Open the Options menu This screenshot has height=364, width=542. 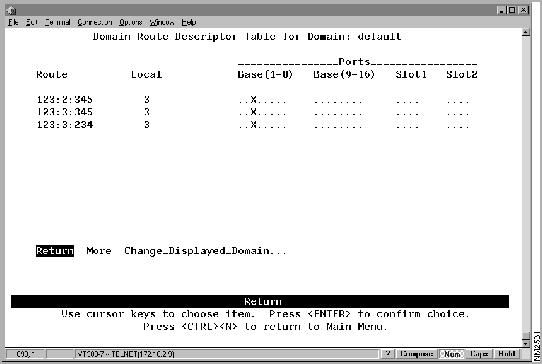(131, 22)
